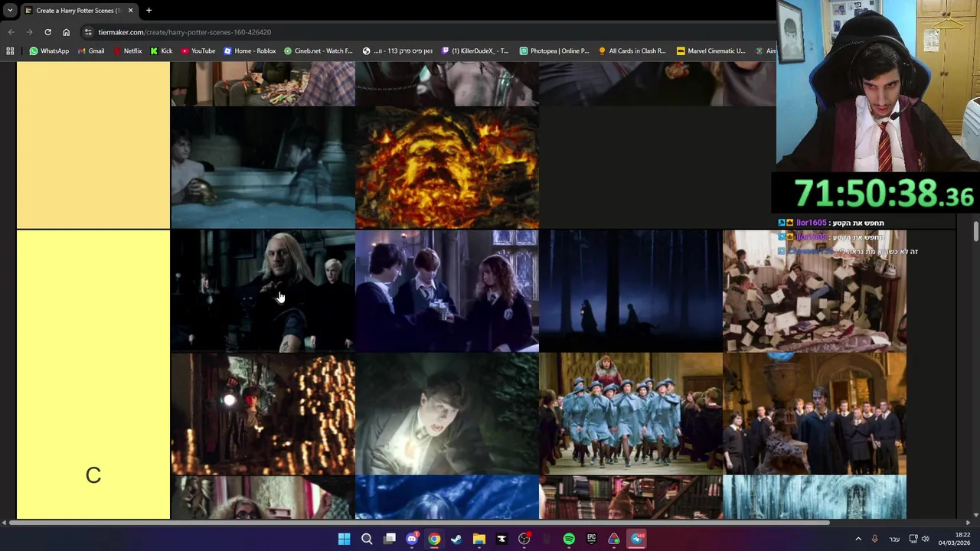Click the orange tier label above C
This screenshot has width=980, height=551.
[93, 145]
